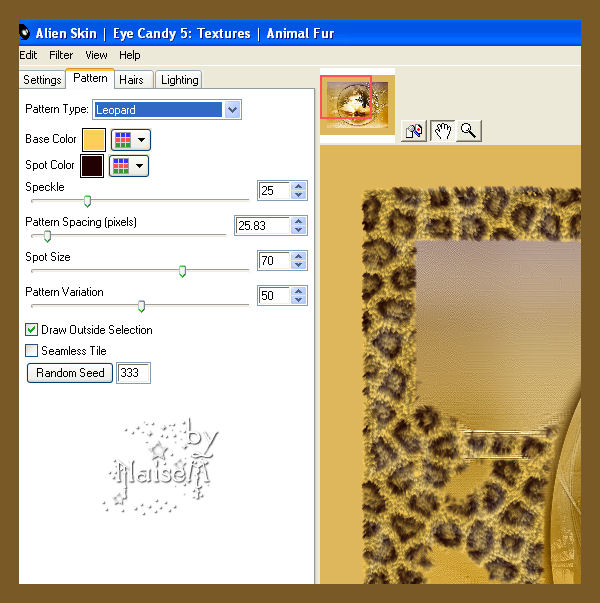The width and height of the screenshot is (600, 603).
Task: Select the Hand pan tool icon
Action: 442,131
